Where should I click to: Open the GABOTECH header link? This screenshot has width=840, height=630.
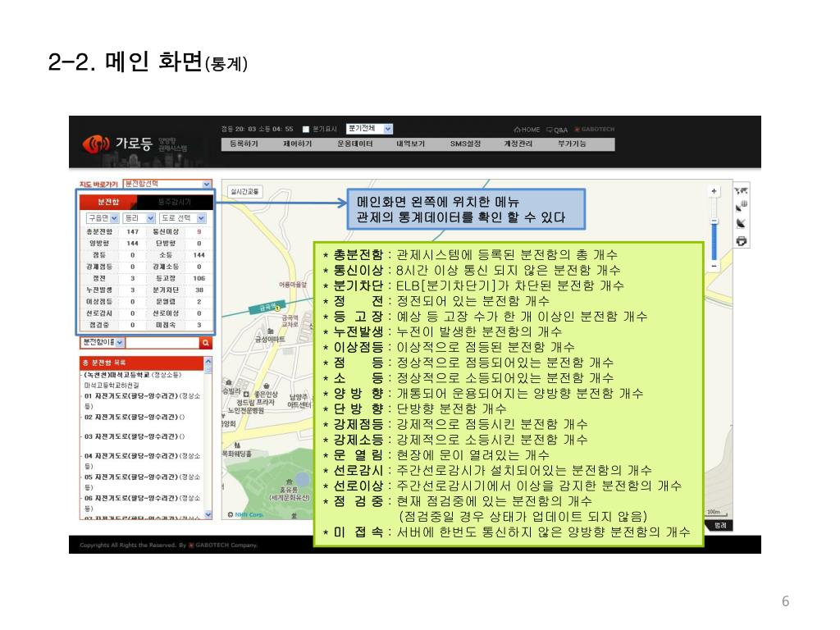click(595, 129)
